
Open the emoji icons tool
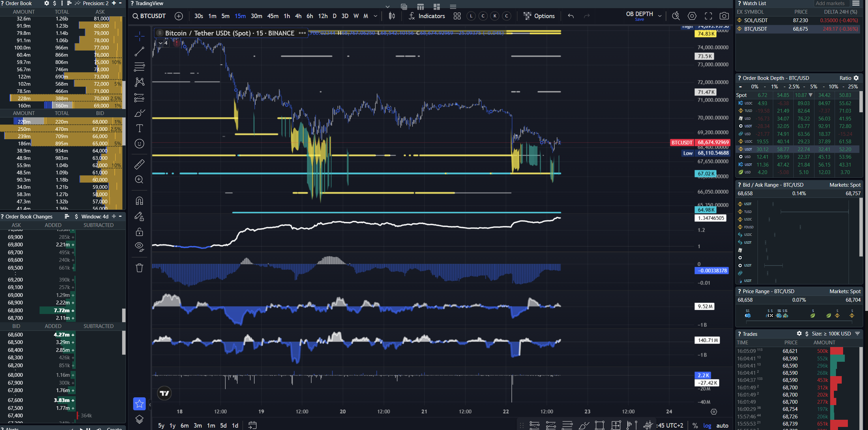[x=139, y=144]
